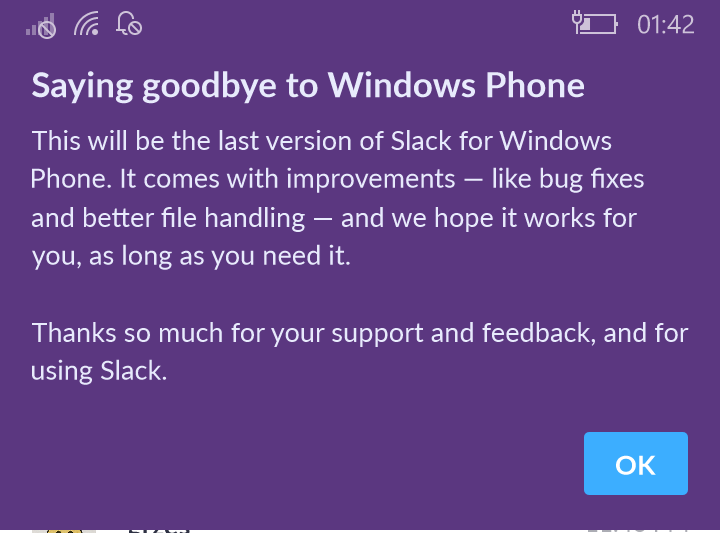Screen dimensions: 720x533
Task: Click the line 'you, as long as you need it.'
Action: click(191, 255)
